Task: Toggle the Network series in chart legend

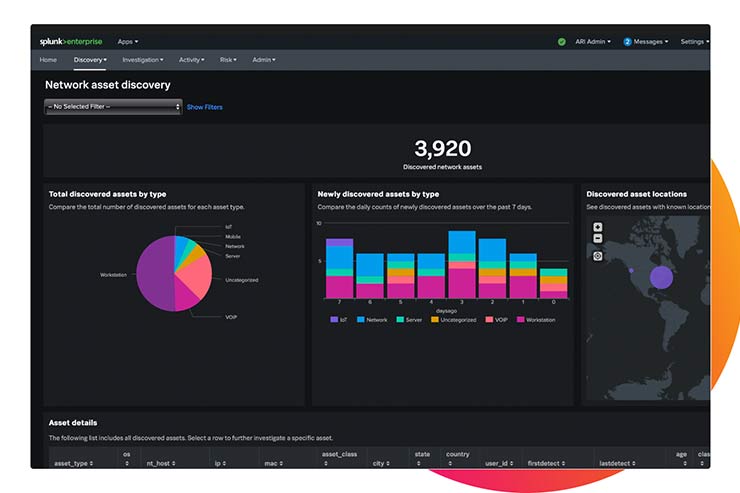Action: [373, 320]
